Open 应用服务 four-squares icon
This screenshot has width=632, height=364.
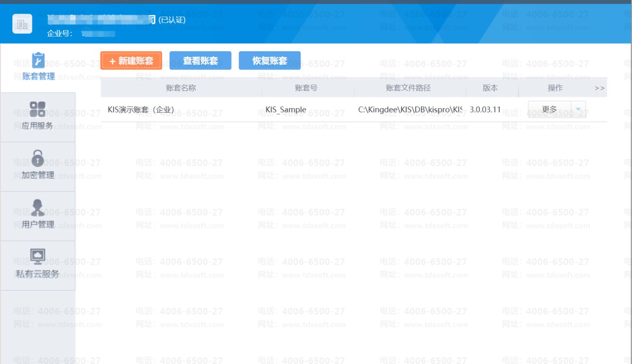click(37, 109)
